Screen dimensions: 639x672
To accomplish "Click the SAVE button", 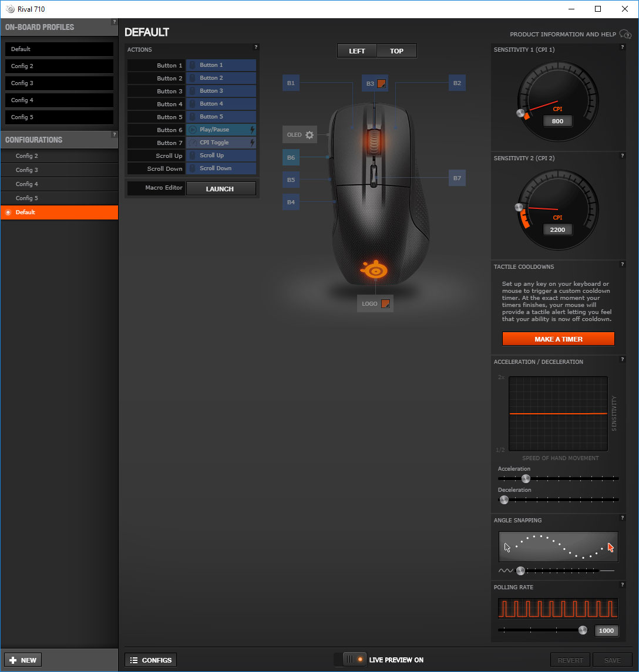I will pyautogui.click(x=613, y=660).
